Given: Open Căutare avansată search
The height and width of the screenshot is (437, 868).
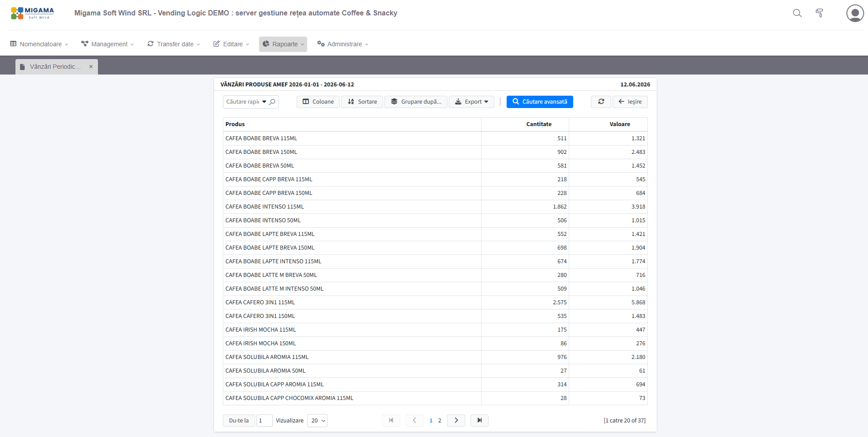Looking at the screenshot, I should (x=540, y=102).
